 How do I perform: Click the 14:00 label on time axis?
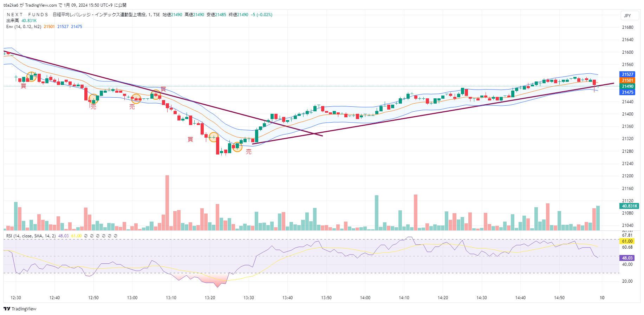[365, 298]
